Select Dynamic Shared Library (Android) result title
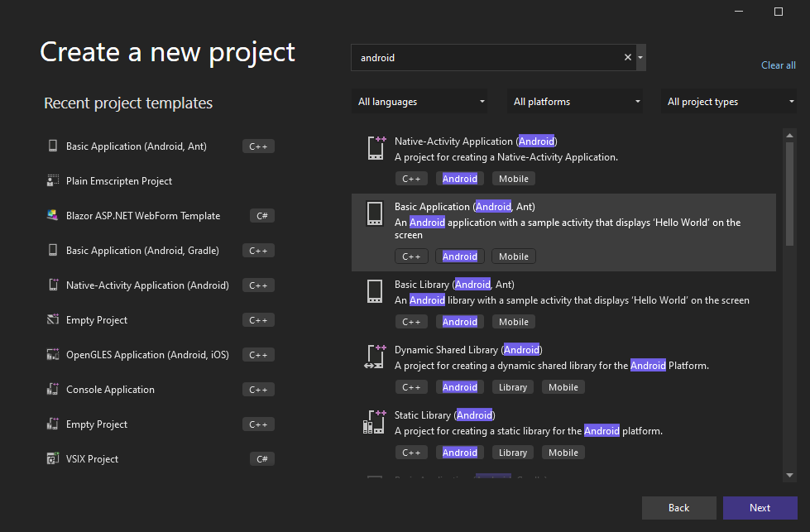The image size is (810, 532). coord(468,350)
